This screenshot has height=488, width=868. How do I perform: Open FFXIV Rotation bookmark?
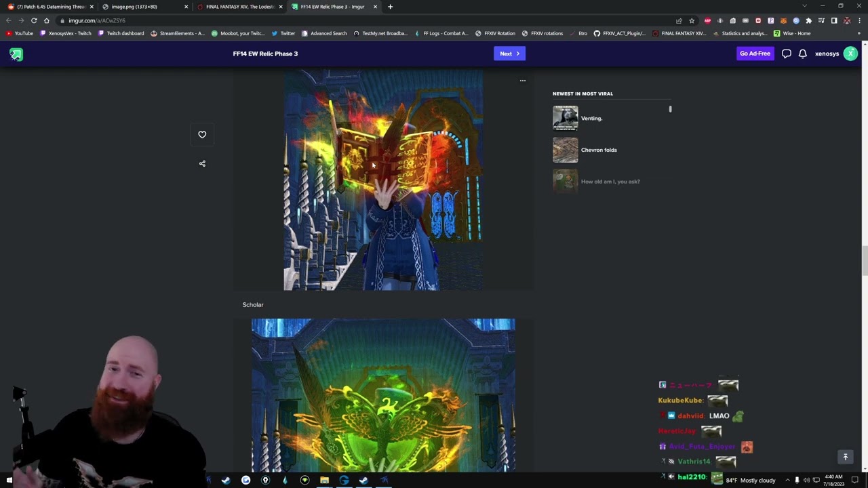[x=496, y=33]
